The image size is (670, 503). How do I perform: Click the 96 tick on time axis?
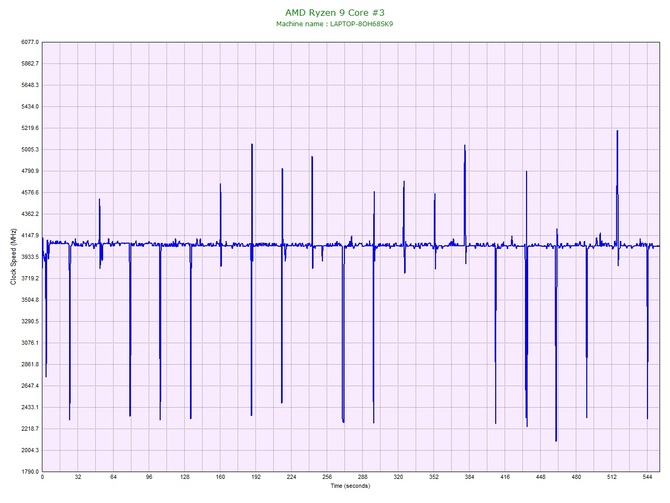tap(149, 477)
